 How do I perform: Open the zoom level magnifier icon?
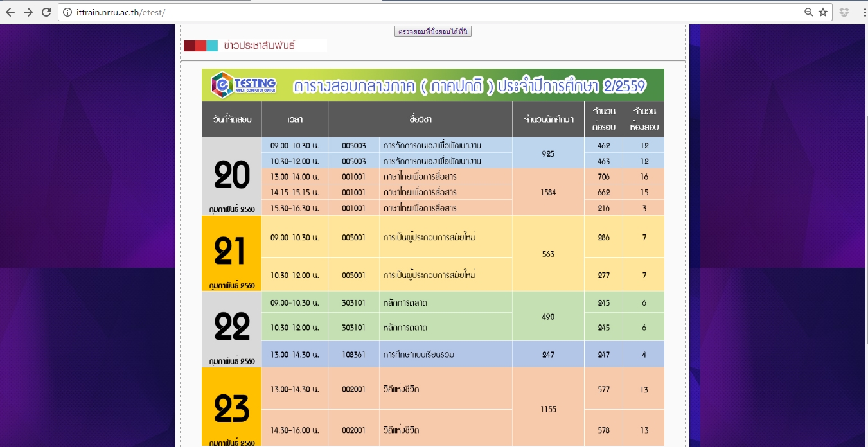[x=809, y=12]
